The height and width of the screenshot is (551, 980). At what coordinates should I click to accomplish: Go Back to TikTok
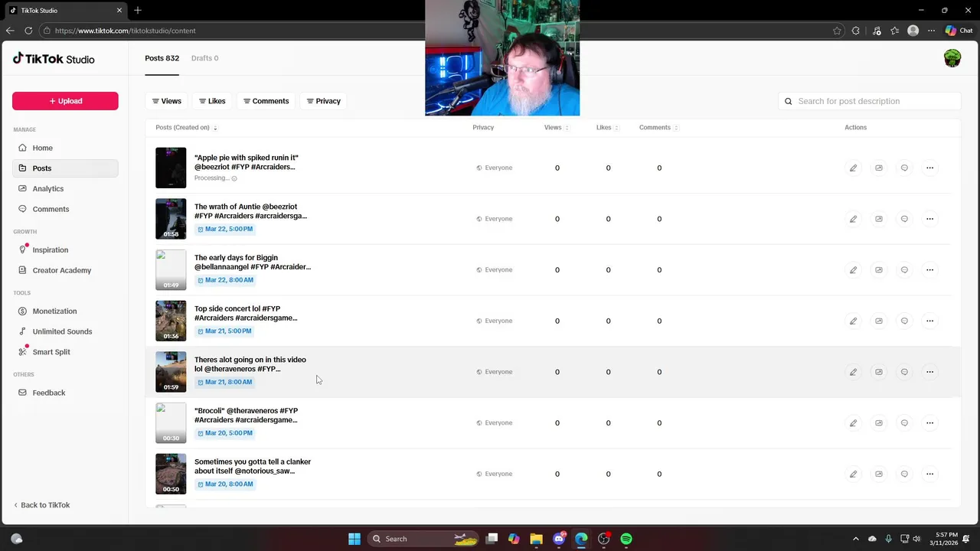(41, 505)
